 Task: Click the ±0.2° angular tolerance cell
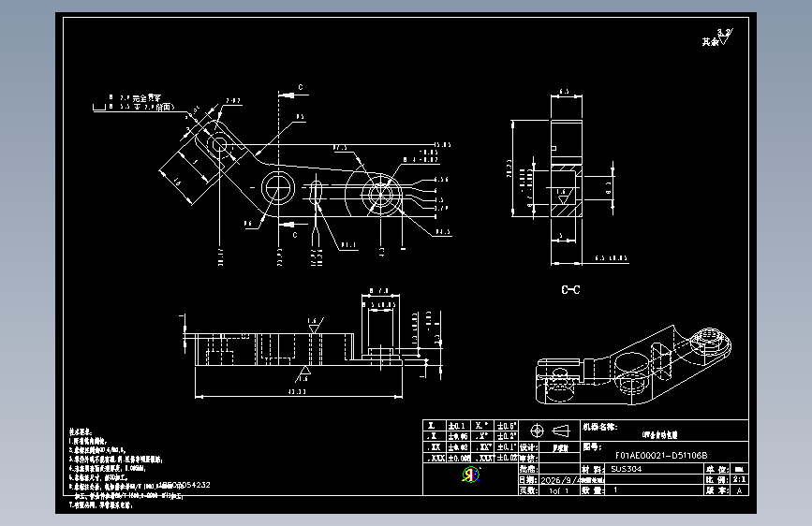pyautogui.click(x=507, y=436)
